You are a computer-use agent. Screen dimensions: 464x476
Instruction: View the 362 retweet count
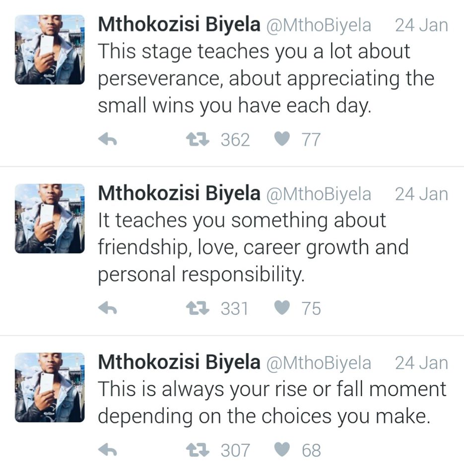[x=236, y=140]
